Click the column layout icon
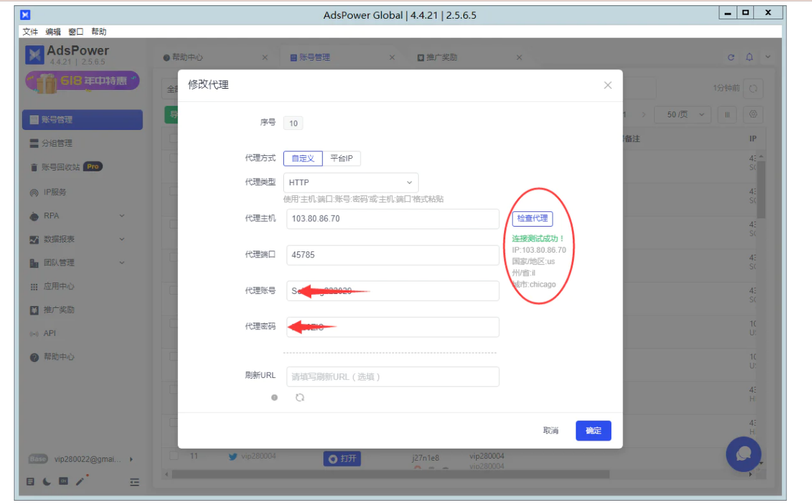The image size is (812, 504). click(727, 115)
